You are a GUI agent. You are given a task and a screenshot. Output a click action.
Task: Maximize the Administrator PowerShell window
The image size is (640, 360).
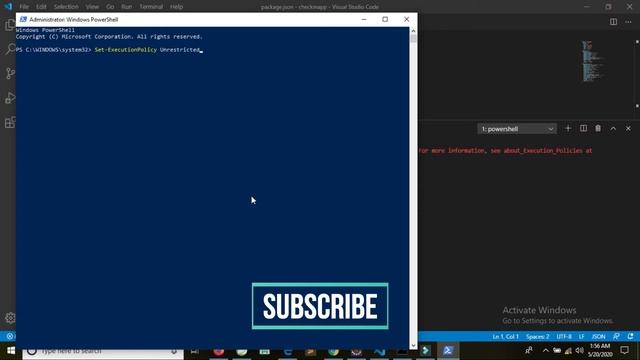pos(385,19)
